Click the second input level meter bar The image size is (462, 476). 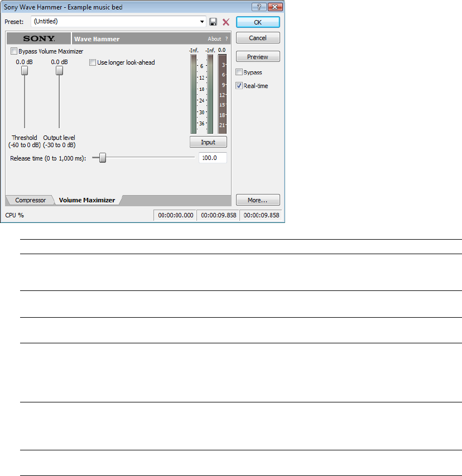pos(210,94)
